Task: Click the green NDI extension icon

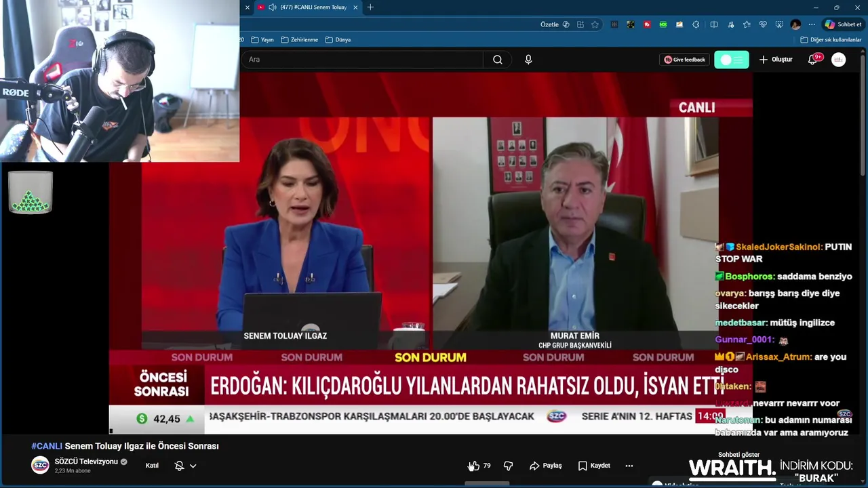Action: pos(663,24)
